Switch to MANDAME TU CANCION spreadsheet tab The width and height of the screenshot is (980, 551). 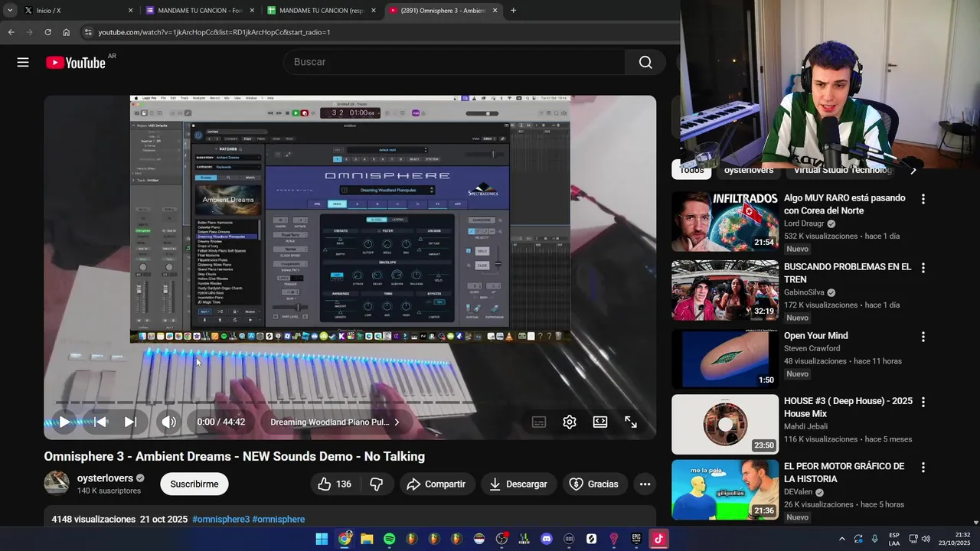point(322,11)
